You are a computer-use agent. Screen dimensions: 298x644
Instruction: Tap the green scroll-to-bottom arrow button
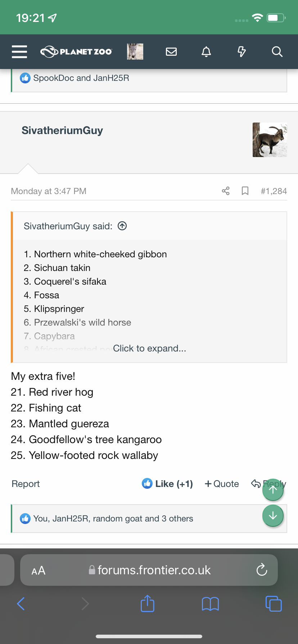click(273, 516)
